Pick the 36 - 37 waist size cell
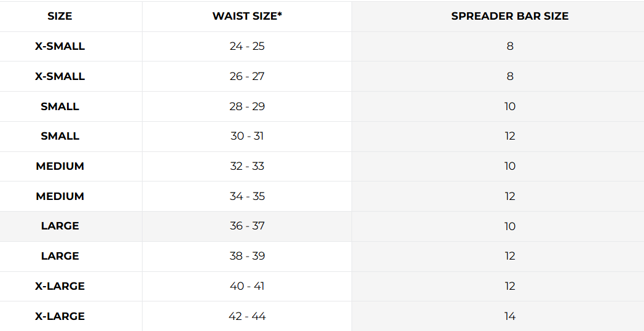 pos(247,226)
